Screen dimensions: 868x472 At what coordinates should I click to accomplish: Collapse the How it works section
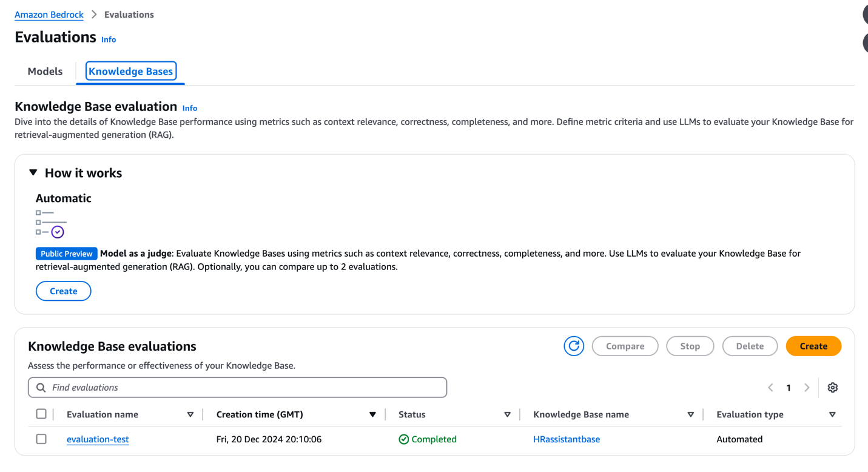point(33,173)
